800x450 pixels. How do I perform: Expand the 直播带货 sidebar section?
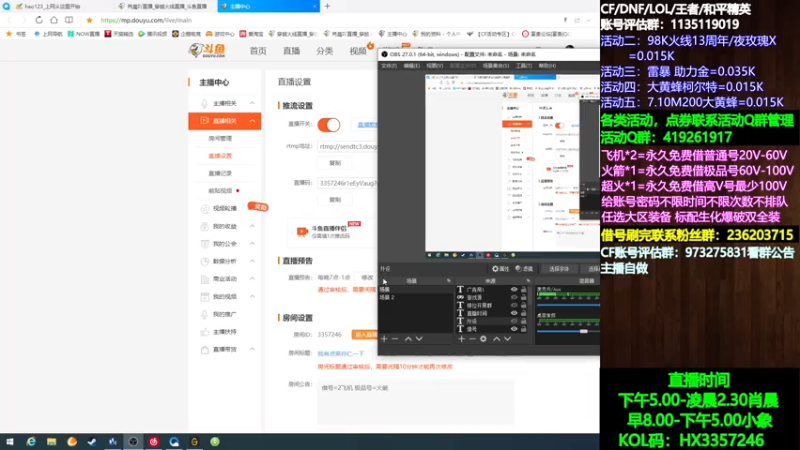[252, 349]
